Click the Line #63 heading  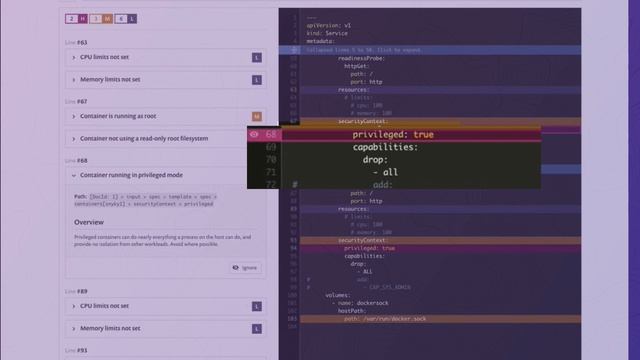(76, 42)
